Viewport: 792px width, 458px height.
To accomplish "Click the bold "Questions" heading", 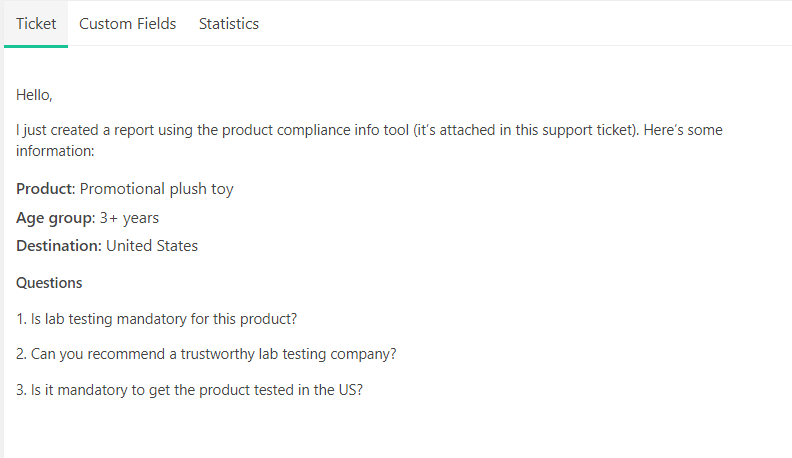I will coord(49,283).
